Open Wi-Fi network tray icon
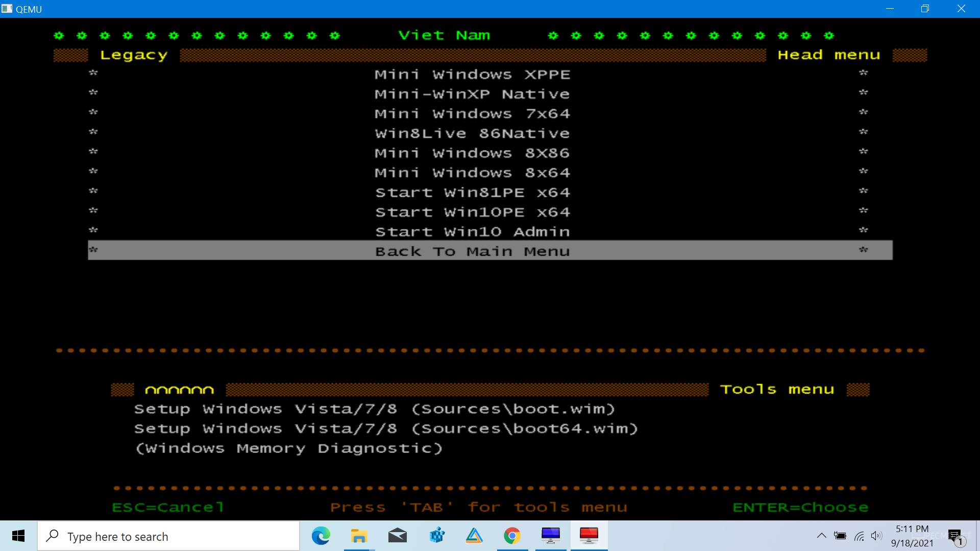The image size is (980, 551). point(859,536)
